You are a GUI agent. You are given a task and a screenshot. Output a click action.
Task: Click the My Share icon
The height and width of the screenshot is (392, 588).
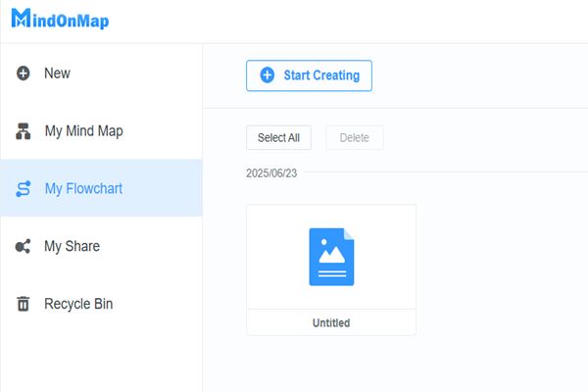[24, 247]
